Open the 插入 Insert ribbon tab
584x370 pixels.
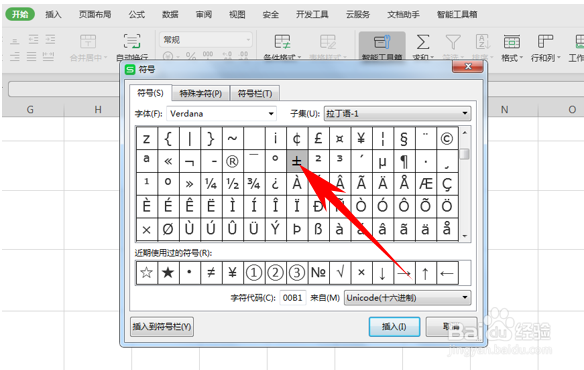point(53,15)
